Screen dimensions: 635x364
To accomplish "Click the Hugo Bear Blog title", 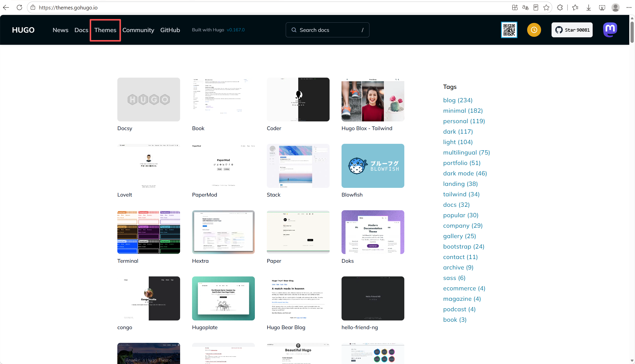I will click(x=286, y=327).
